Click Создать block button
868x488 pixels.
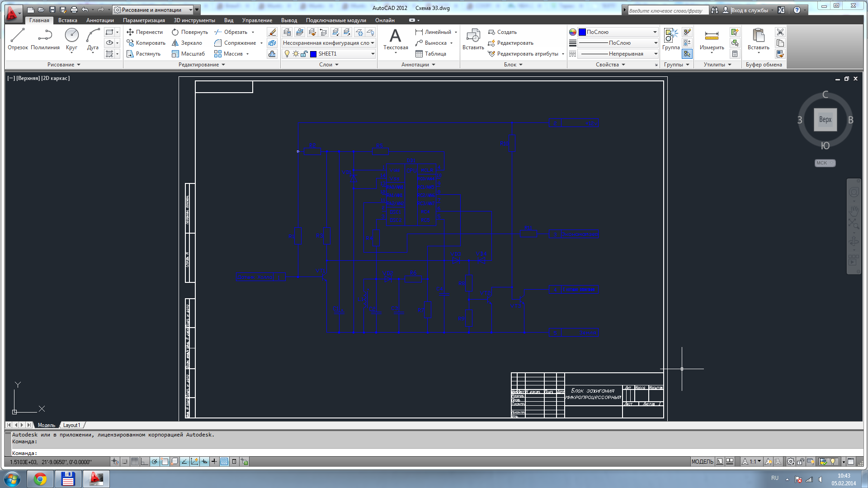[x=502, y=32]
